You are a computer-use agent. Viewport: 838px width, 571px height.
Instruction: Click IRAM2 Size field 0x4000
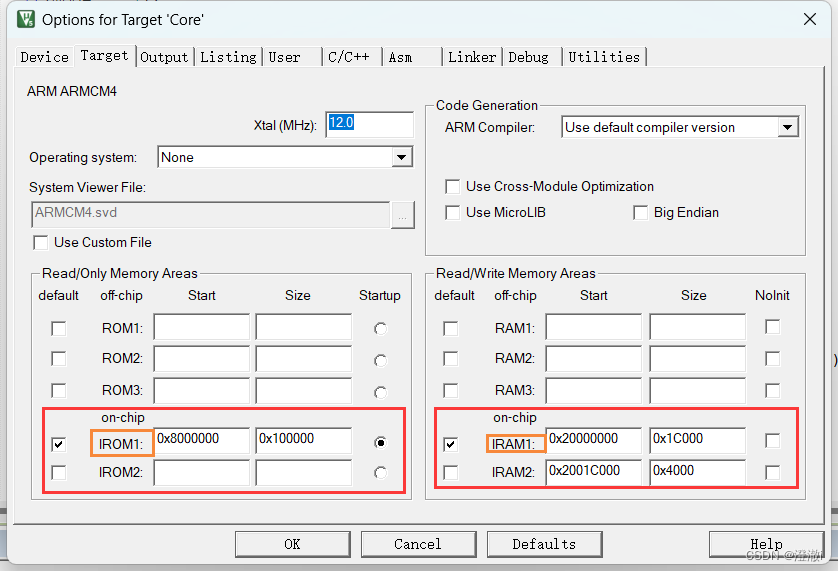tap(697, 473)
